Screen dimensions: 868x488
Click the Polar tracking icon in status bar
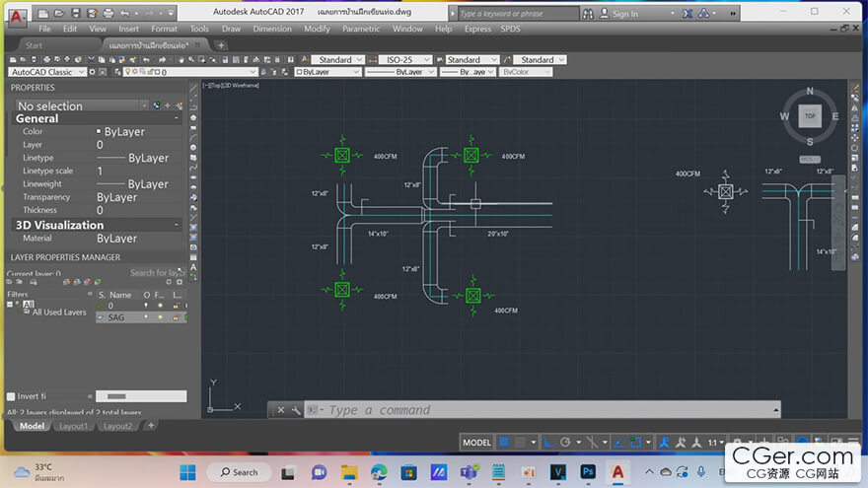(x=564, y=443)
